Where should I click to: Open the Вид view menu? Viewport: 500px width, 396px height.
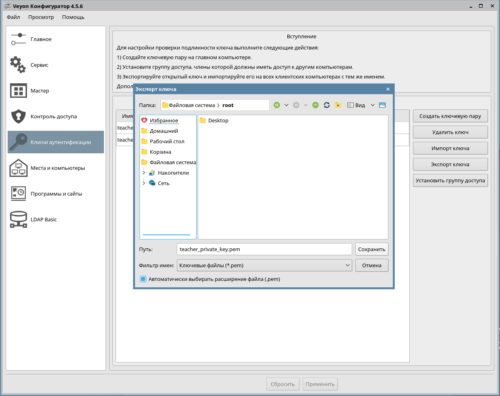(356, 105)
